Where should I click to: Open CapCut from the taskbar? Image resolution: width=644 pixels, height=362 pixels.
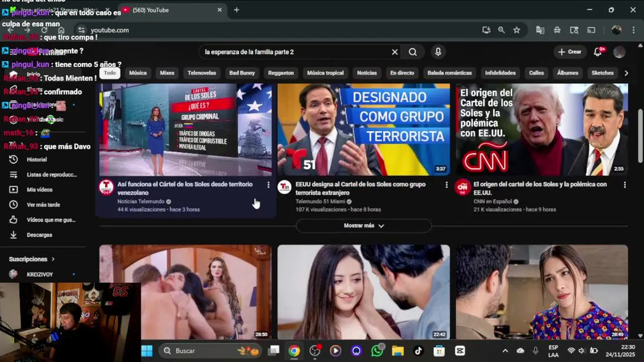[x=459, y=350]
